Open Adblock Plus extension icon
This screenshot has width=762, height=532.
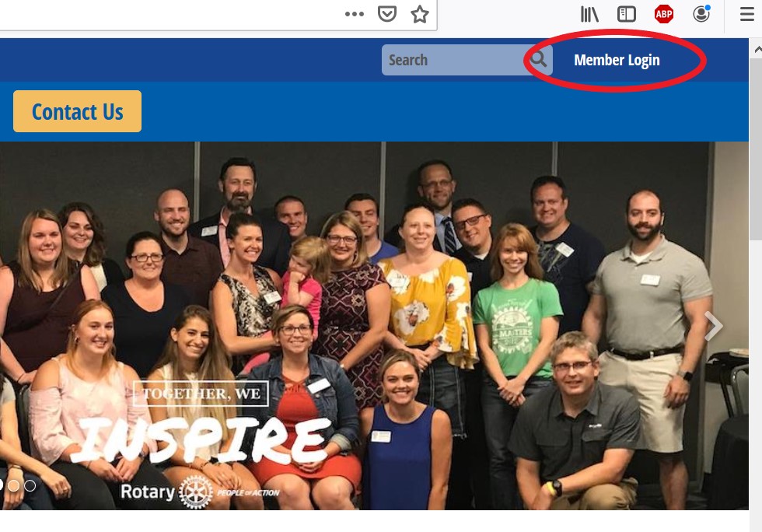[663, 14]
